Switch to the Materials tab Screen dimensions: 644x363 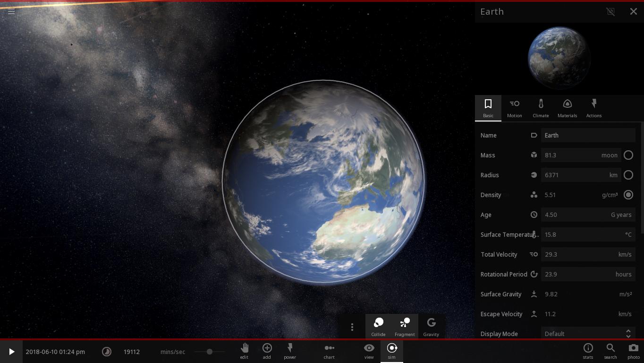567,108
